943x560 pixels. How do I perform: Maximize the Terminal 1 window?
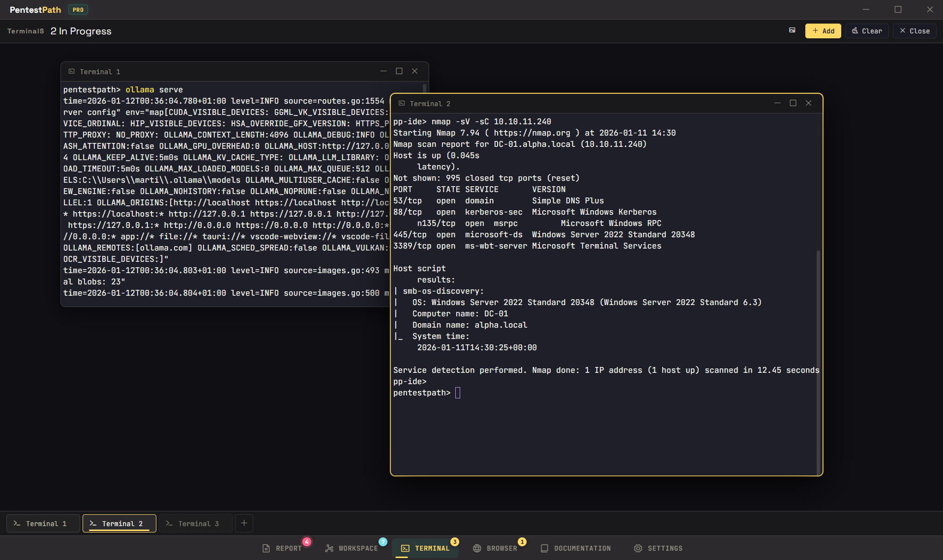coord(399,71)
